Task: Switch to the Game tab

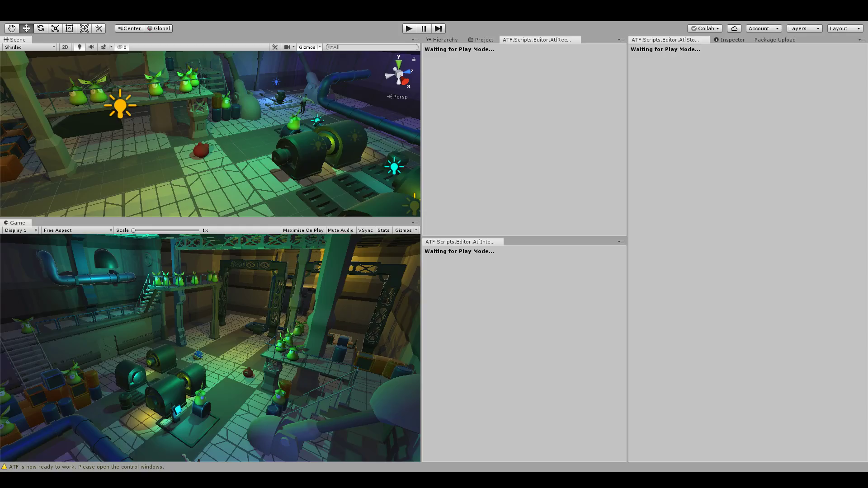Action: click(x=15, y=223)
